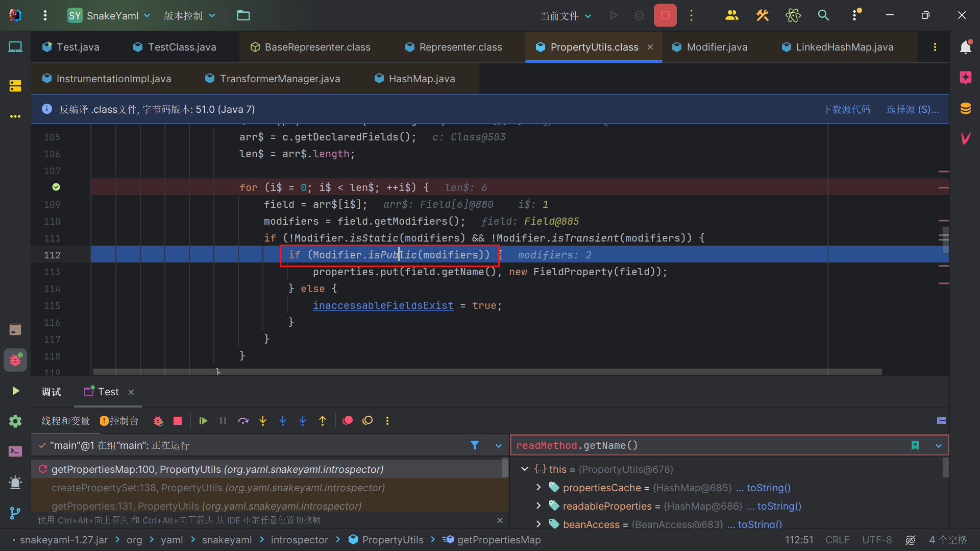Open SnakeYaml project dropdown
980x551 pixels.
(x=109, y=15)
